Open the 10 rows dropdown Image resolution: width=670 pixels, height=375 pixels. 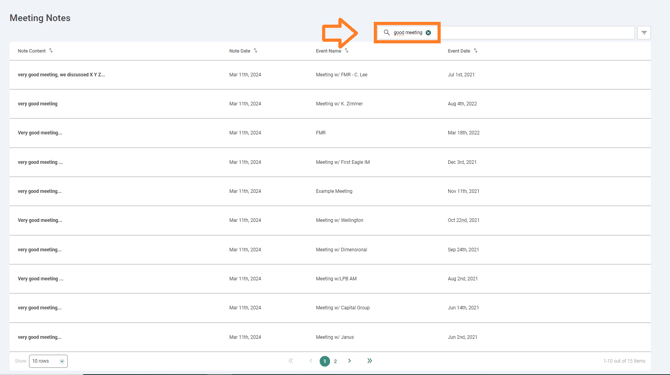48,361
